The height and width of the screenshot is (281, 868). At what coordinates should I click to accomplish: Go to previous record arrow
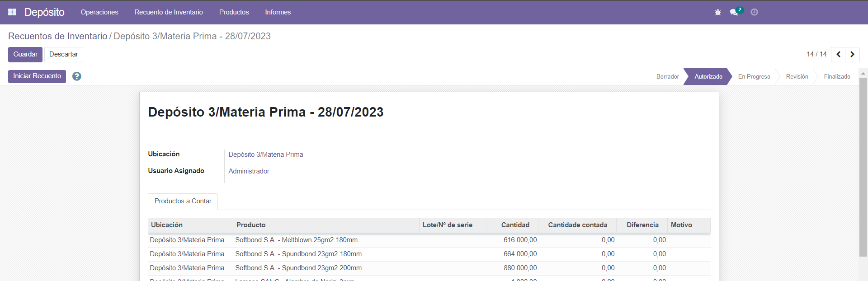tap(838, 54)
